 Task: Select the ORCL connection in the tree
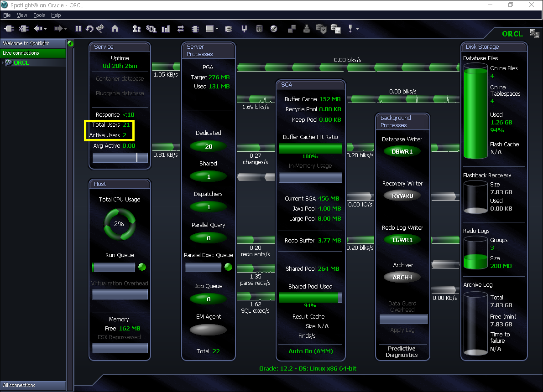21,62
